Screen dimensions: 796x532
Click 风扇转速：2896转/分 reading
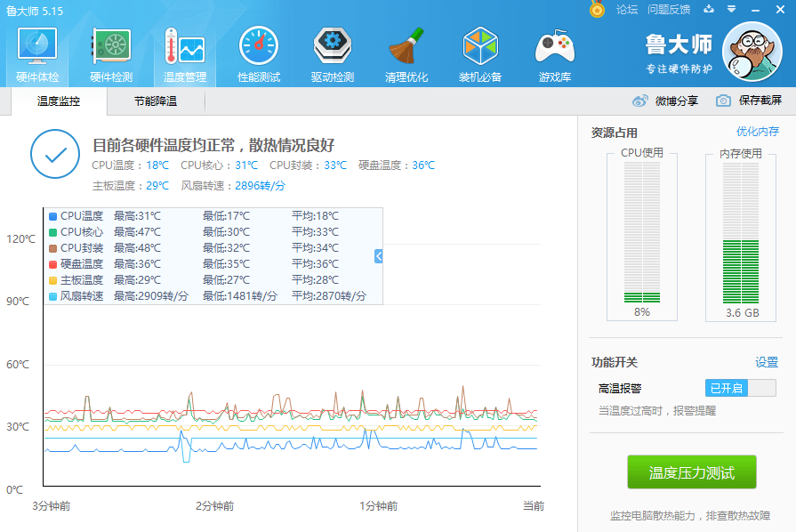[234, 186]
